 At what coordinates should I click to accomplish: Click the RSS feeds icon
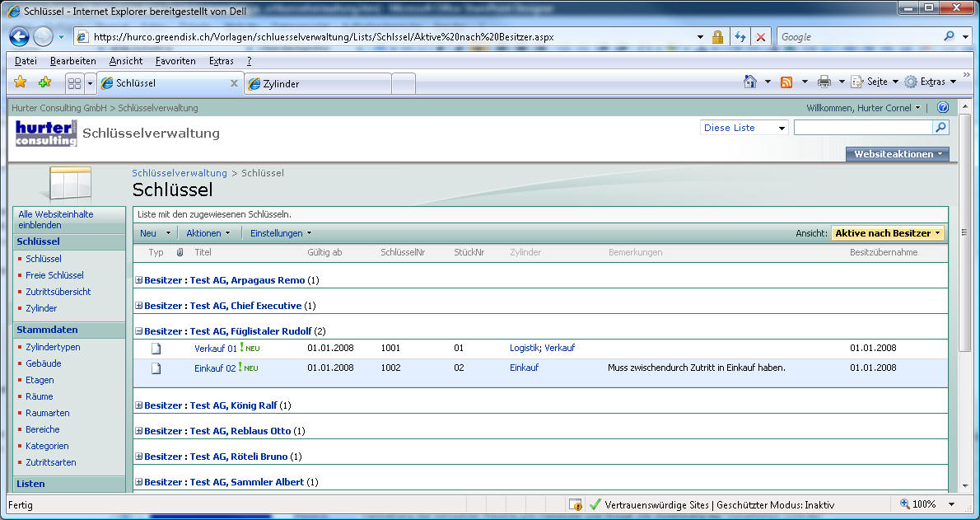786,82
